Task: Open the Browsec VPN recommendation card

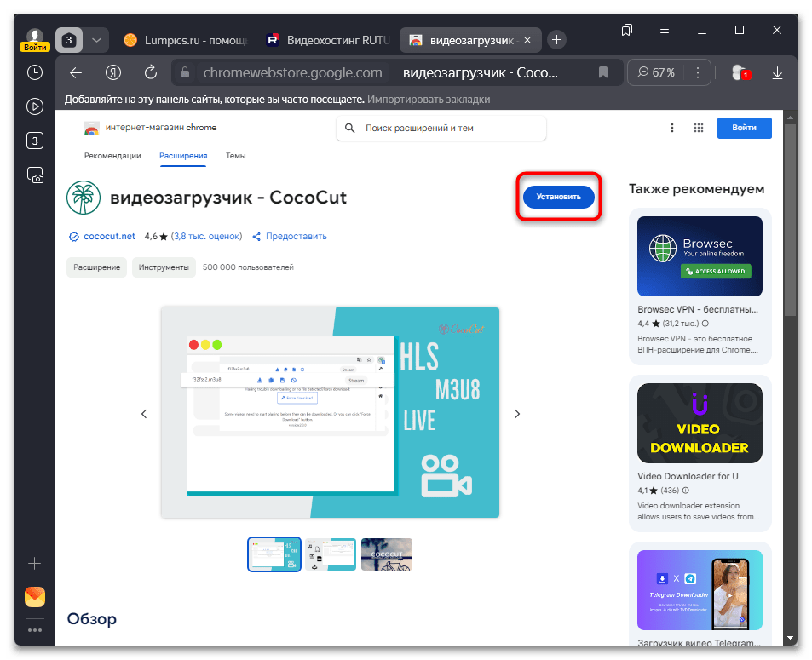Action: (700, 286)
